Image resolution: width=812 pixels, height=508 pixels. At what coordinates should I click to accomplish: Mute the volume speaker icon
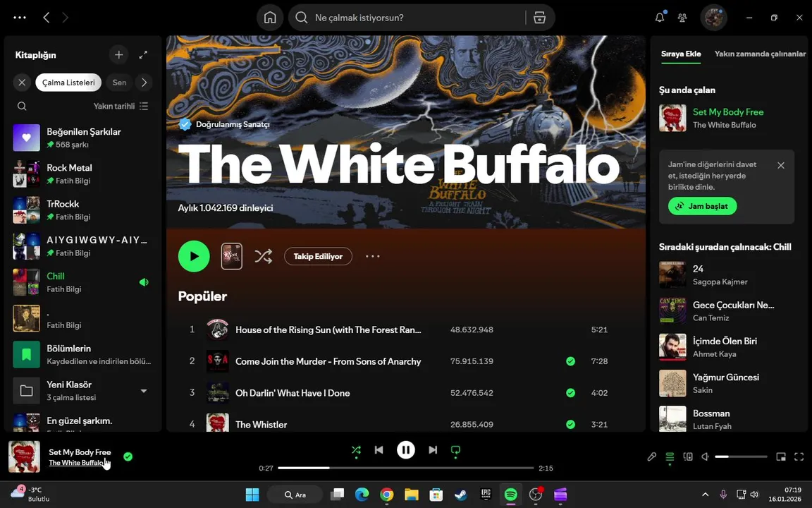click(x=705, y=456)
